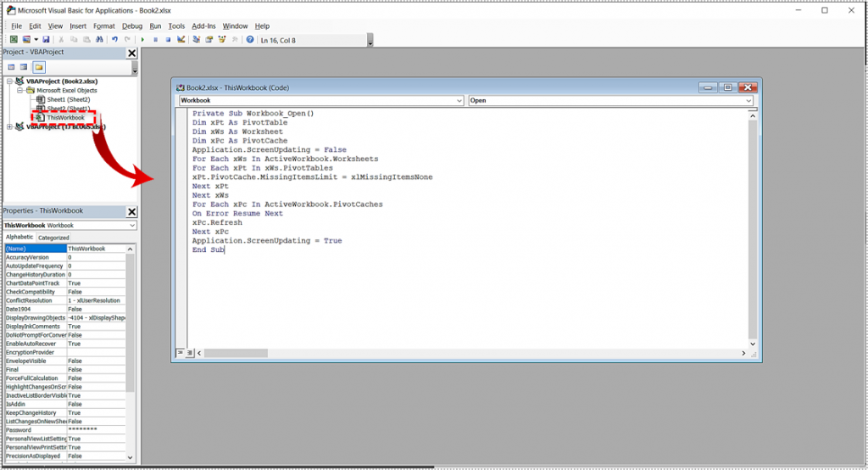868x470 pixels.
Task: Click the View Microsoft Excel toolbar icon
Action: point(14,40)
